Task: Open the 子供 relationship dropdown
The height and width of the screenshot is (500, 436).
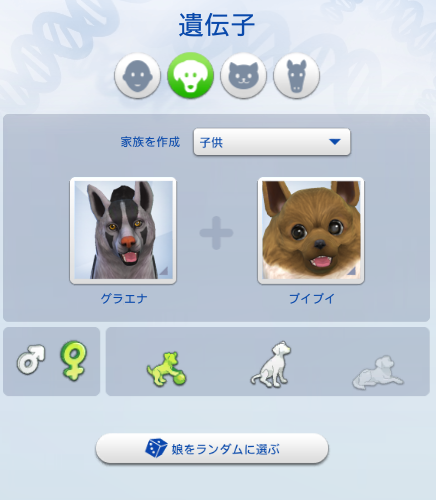Action: click(x=272, y=142)
